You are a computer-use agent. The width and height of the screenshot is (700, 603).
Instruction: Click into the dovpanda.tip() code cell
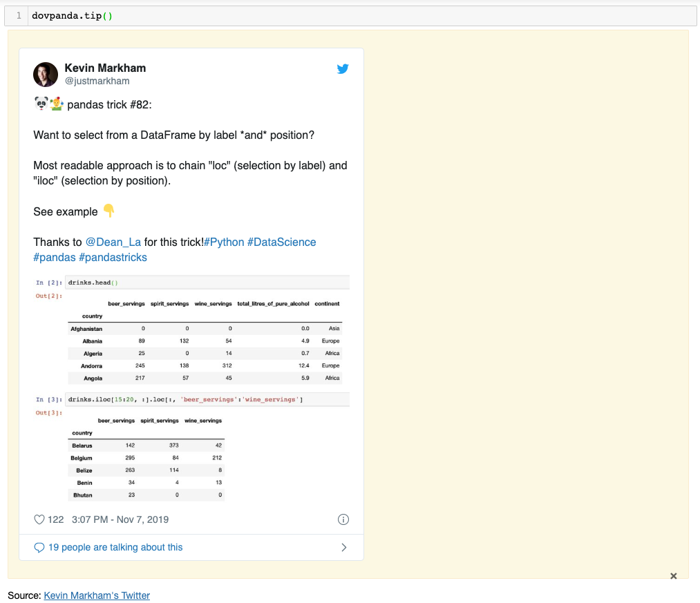click(362, 16)
